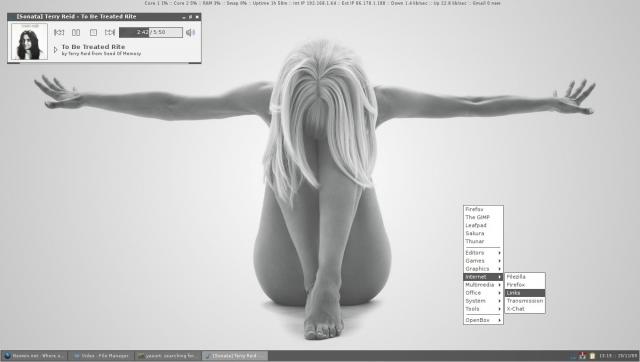
Task: Expand the Games submenu
Action: [x=483, y=261]
